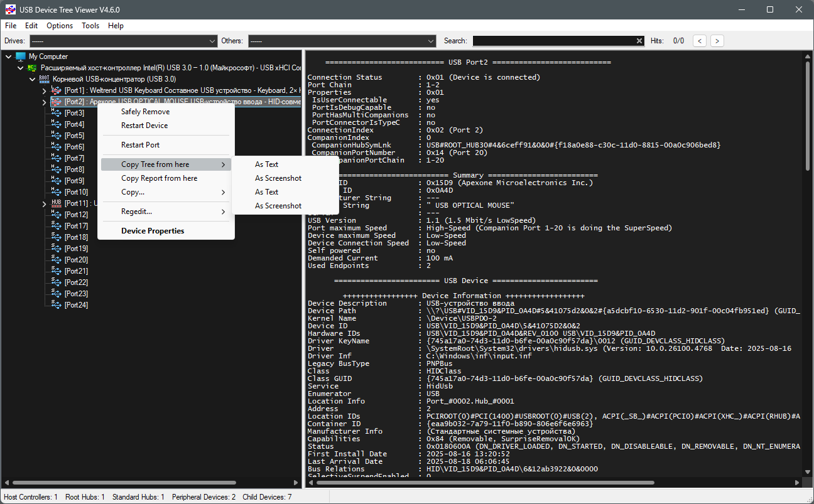
Task: Go to the next search hit
Action: (717, 41)
